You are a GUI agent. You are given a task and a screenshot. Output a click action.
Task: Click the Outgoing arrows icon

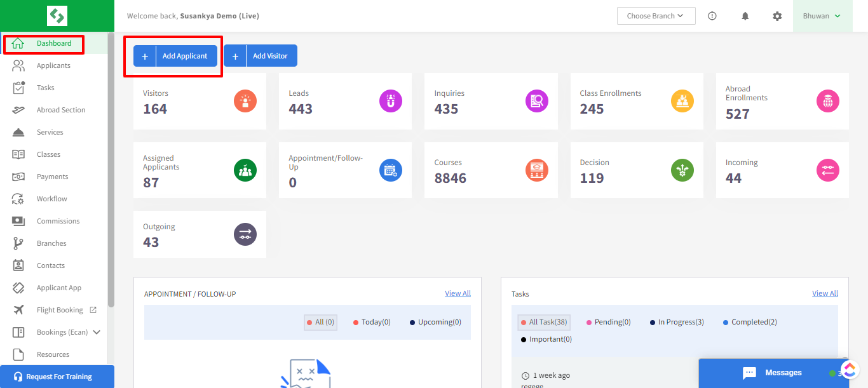245,234
